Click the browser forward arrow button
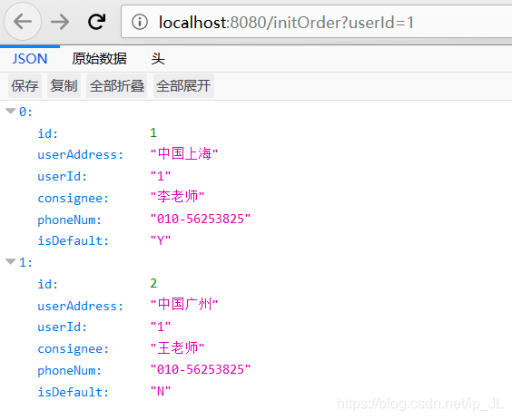 60,22
